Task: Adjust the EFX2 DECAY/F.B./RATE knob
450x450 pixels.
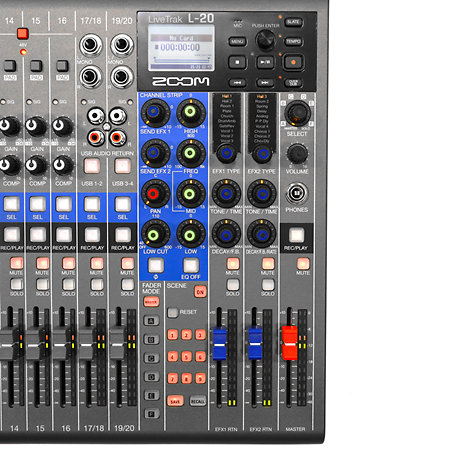Action: tap(262, 234)
